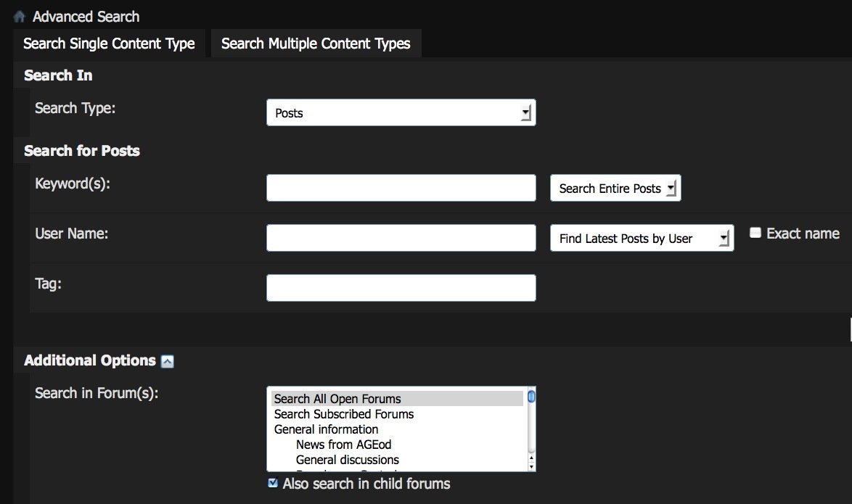Select News from AGEod forum
852x504 pixels.
pyautogui.click(x=343, y=445)
